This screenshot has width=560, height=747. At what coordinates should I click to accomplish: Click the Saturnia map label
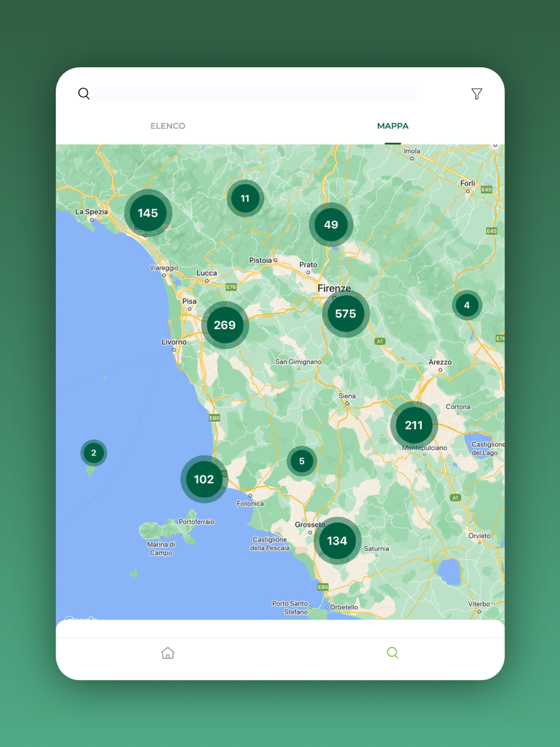(x=376, y=549)
